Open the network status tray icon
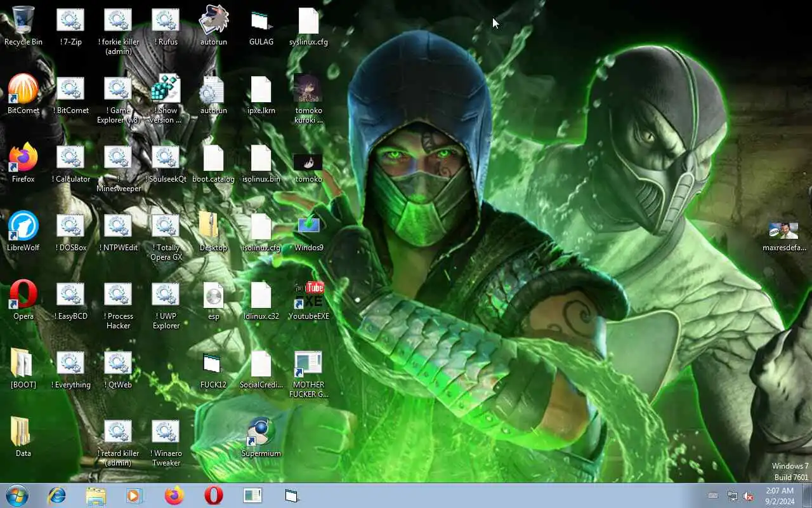 pos(732,496)
